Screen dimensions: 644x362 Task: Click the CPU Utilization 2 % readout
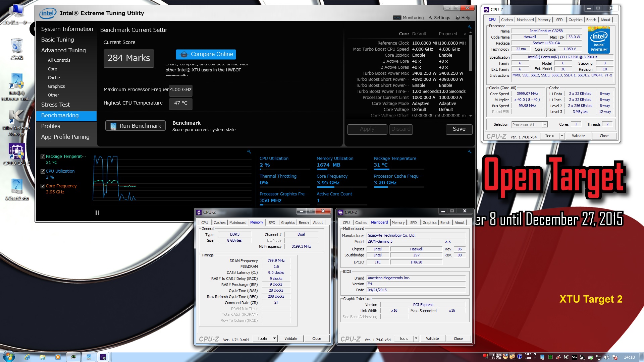(x=265, y=165)
